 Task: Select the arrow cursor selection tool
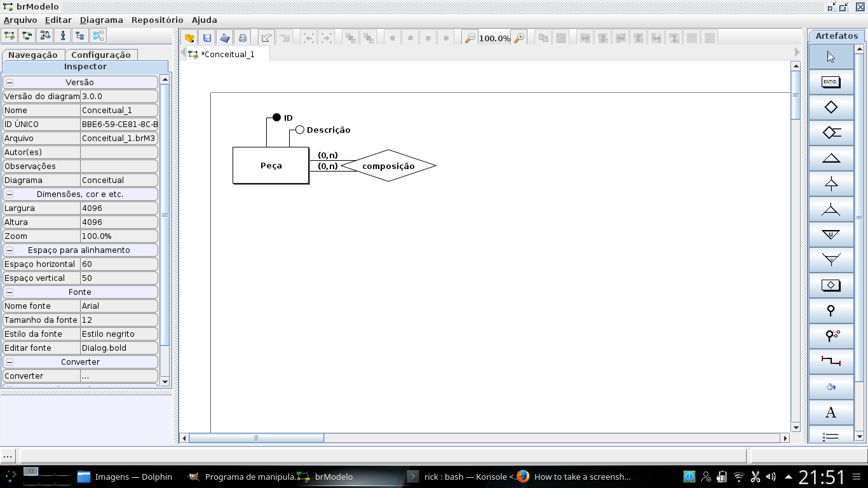tap(831, 57)
